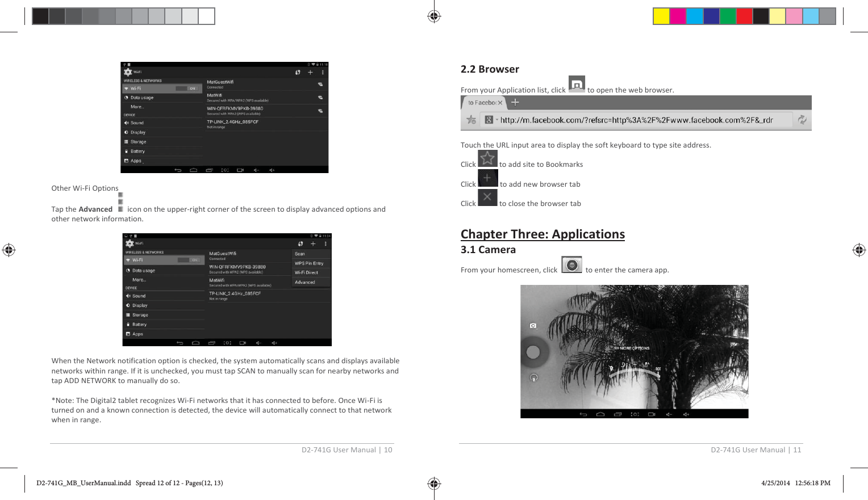Screen dimensions: 868x500
Task: Click the registration mark at the top center
Action: [x=434, y=16]
